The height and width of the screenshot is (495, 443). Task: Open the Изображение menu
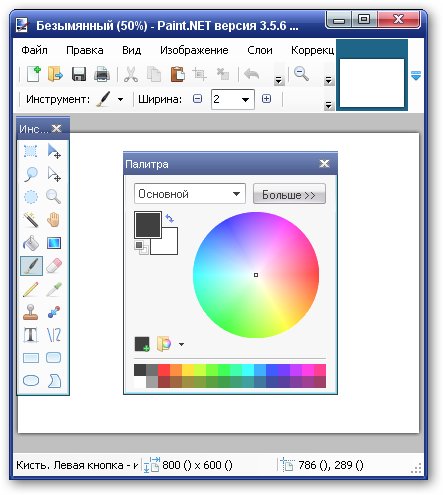pos(194,50)
